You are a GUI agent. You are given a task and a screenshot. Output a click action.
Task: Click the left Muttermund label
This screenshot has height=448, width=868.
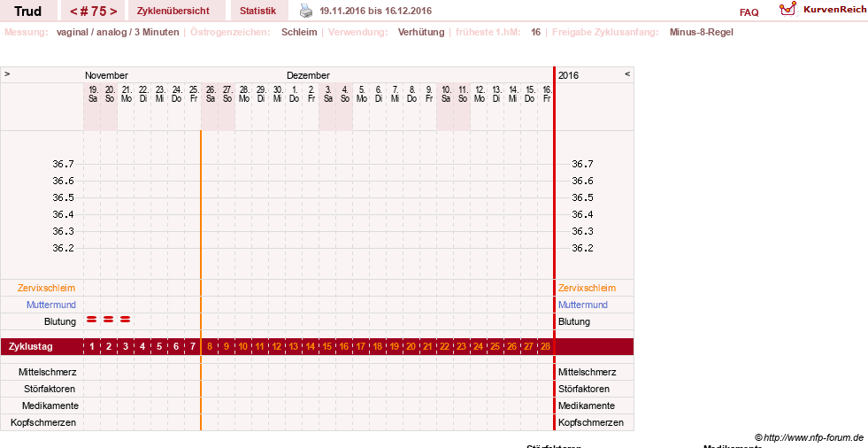pyautogui.click(x=51, y=305)
